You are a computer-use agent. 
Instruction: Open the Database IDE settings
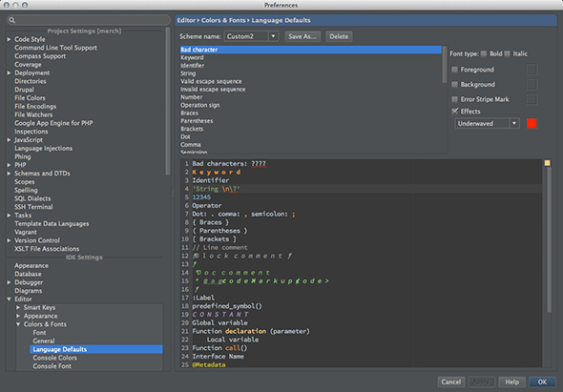pos(28,274)
